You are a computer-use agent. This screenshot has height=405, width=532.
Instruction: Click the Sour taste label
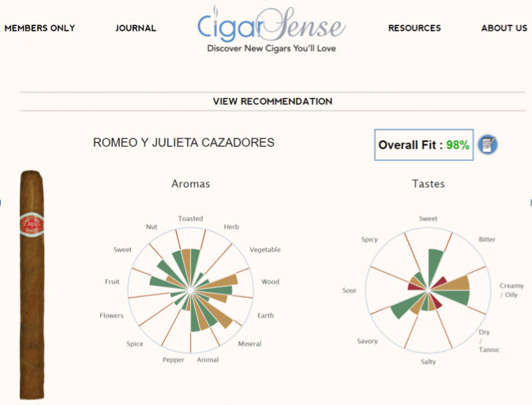tap(349, 291)
